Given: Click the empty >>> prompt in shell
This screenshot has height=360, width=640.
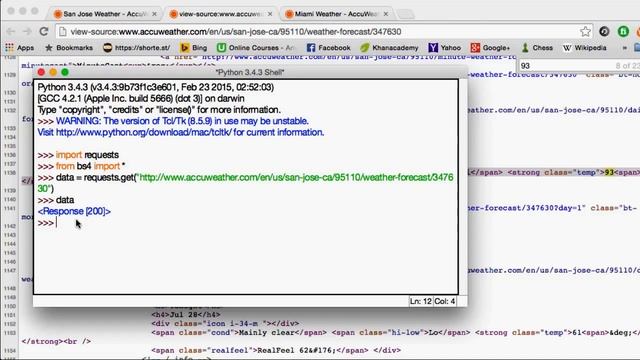Looking at the screenshot, I should tap(46, 223).
